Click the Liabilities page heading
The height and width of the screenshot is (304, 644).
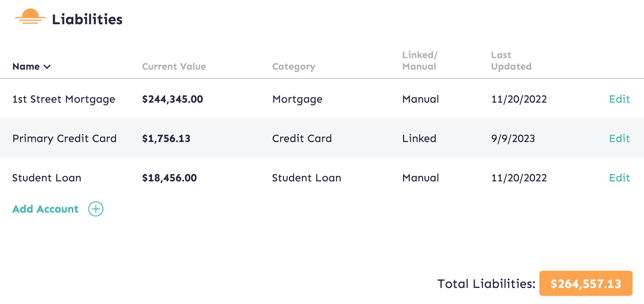(87, 19)
